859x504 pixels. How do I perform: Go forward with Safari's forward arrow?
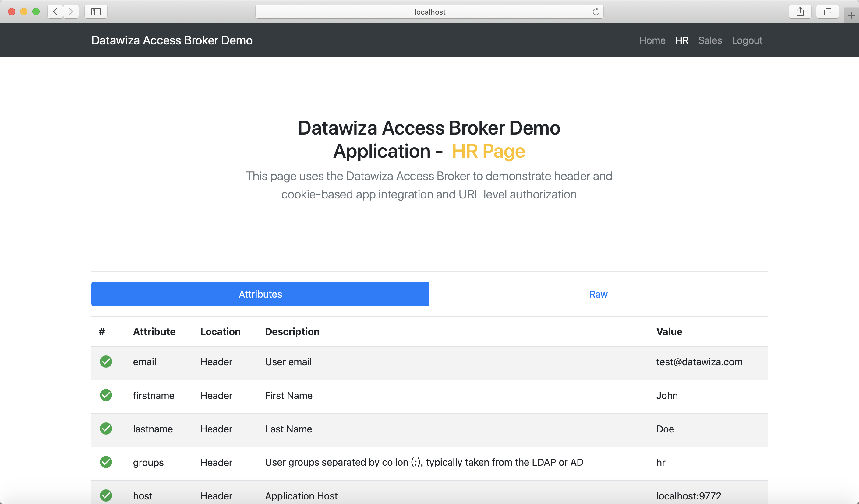71,12
